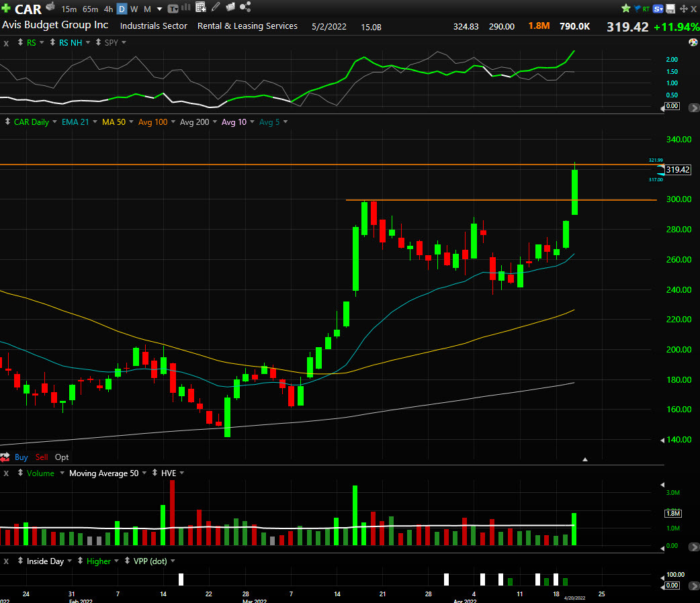Viewport: 700px width, 603px height.
Task: Flag the symbol with the blue flag
Action: pyautogui.click(x=637, y=9)
